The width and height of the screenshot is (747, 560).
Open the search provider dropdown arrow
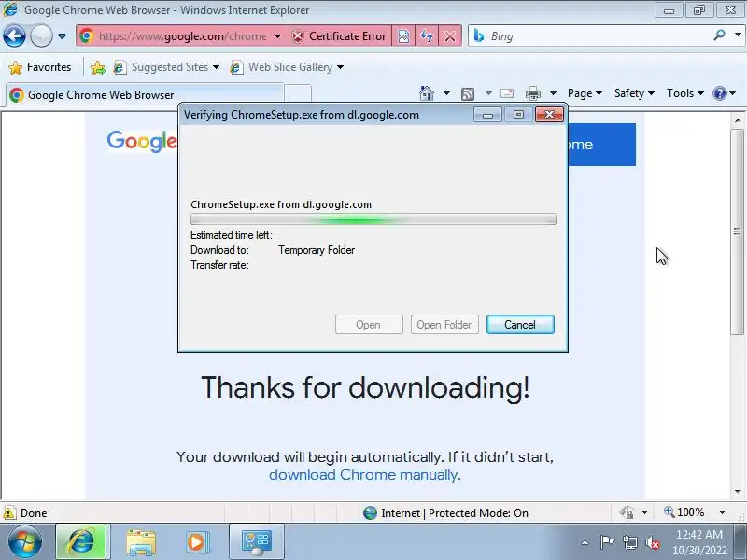point(738,35)
